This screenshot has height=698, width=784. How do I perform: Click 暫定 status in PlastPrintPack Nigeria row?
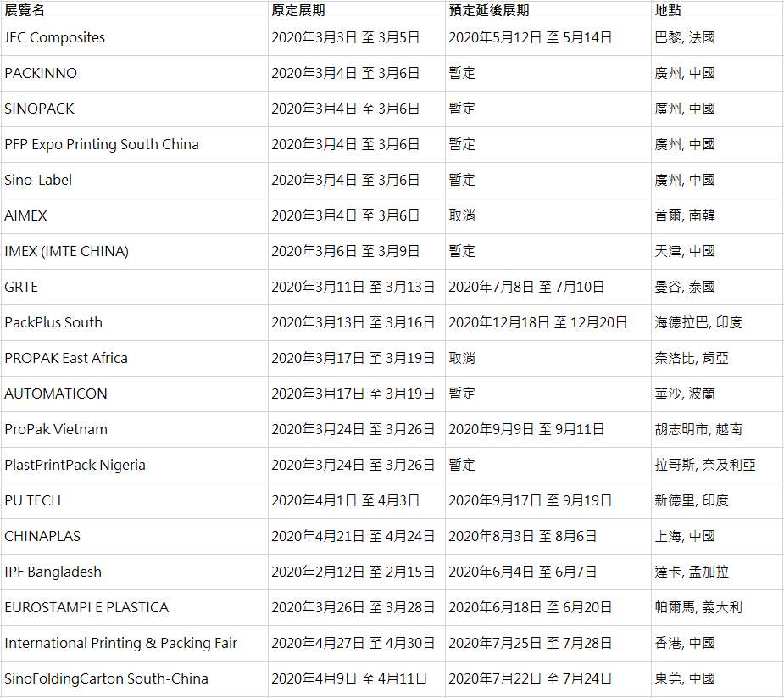coord(462,465)
